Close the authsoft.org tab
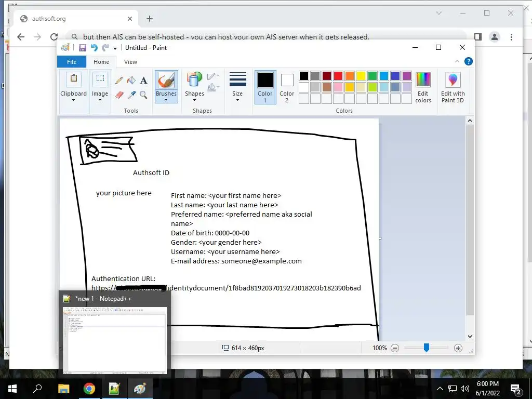The height and width of the screenshot is (399, 532). click(129, 19)
